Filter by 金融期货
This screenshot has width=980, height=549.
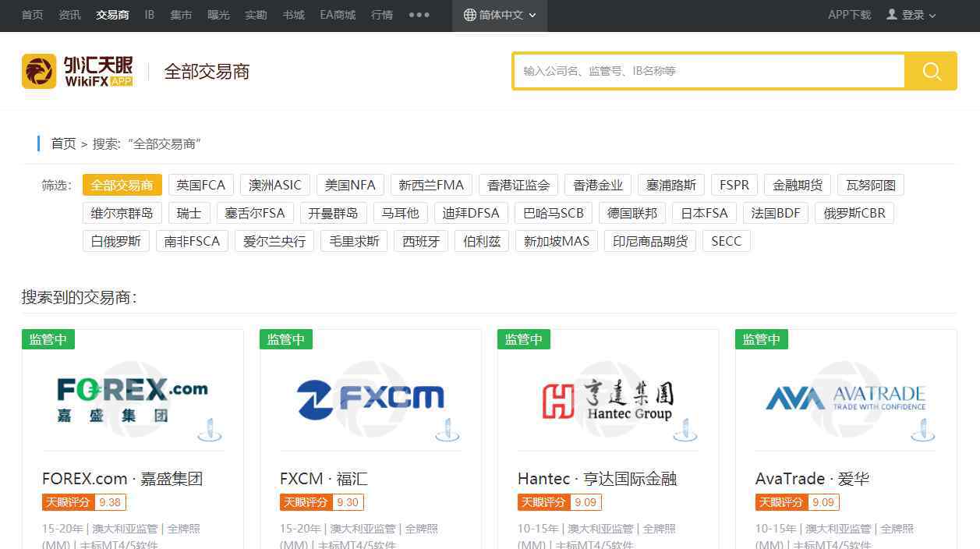pyautogui.click(x=798, y=185)
